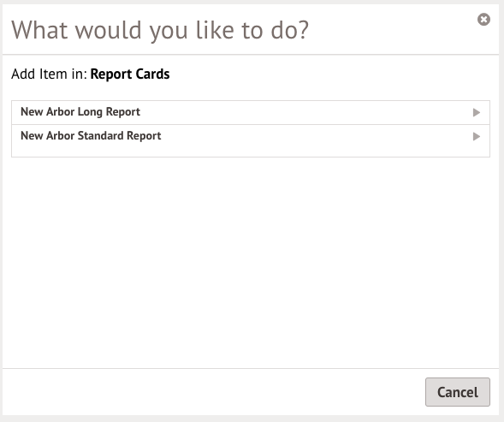Image resolution: width=504 pixels, height=422 pixels.
Task: Click the arrow beside New Arbor Standard Report
Action: tap(477, 136)
